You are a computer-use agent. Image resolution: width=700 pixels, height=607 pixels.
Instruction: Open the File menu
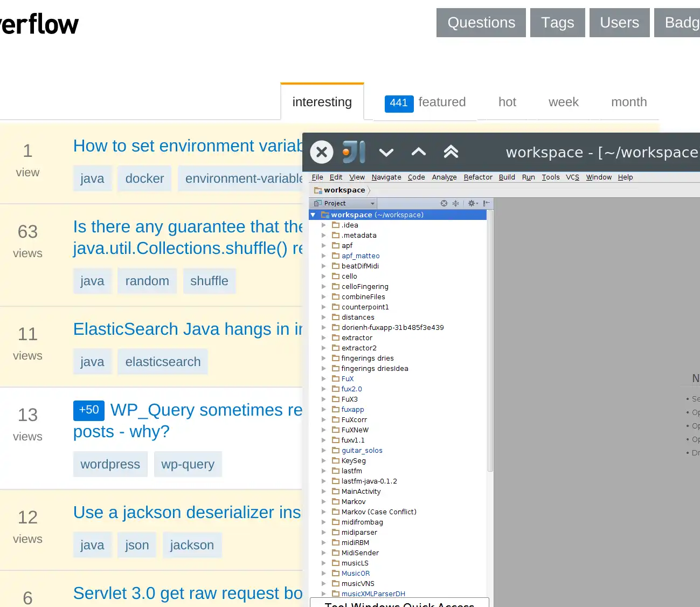(317, 177)
